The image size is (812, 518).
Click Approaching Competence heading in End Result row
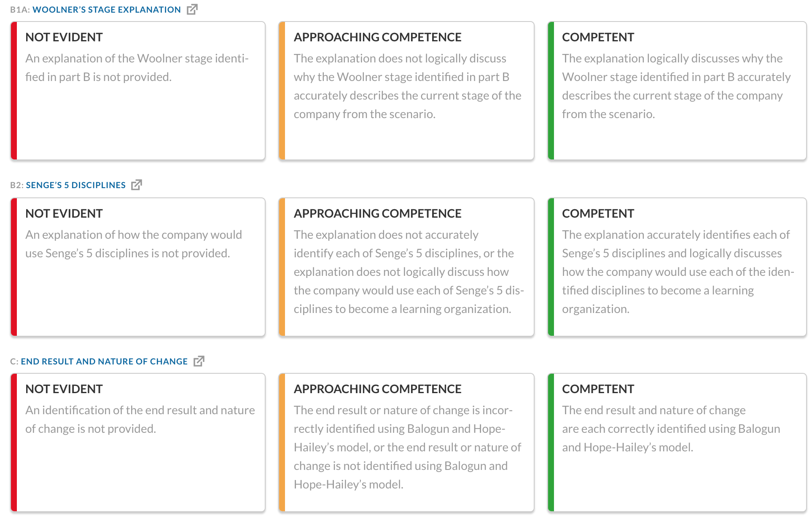tap(378, 389)
